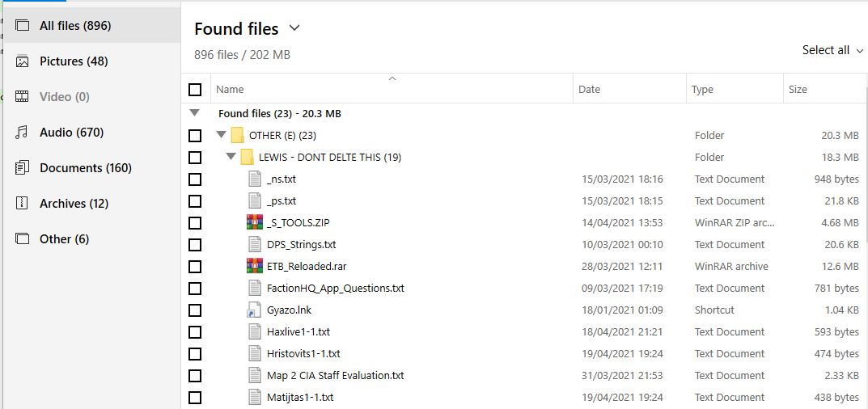The height and width of the screenshot is (409, 868).
Task: Check the box for _ns.txt
Action: 195,179
